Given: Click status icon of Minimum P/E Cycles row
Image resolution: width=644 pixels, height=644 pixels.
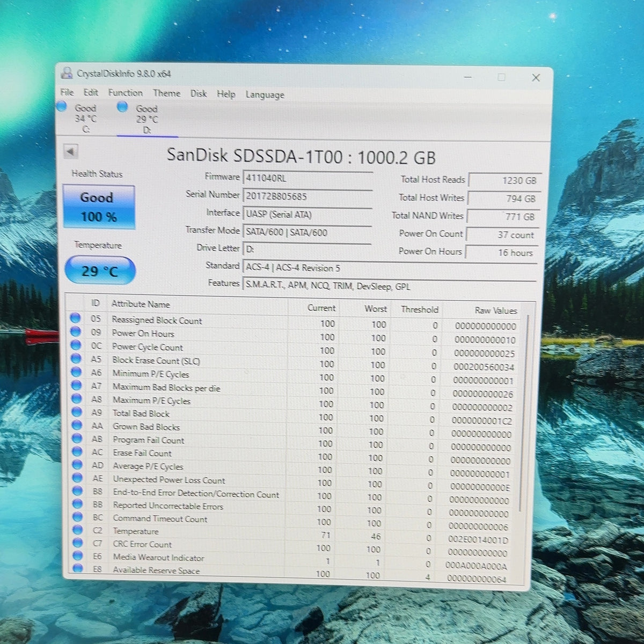Looking at the screenshot, I should pos(76,372).
